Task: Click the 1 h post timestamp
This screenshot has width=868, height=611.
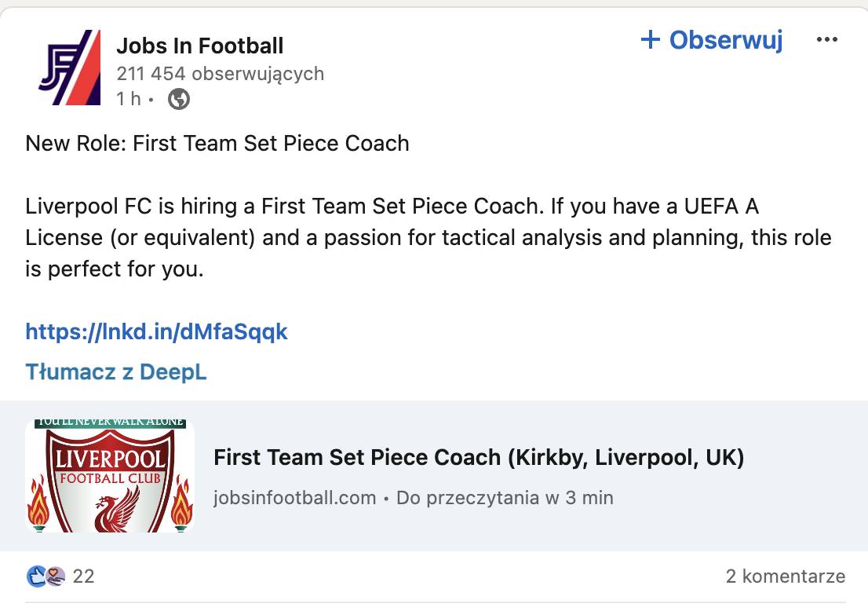Action: coord(129,99)
